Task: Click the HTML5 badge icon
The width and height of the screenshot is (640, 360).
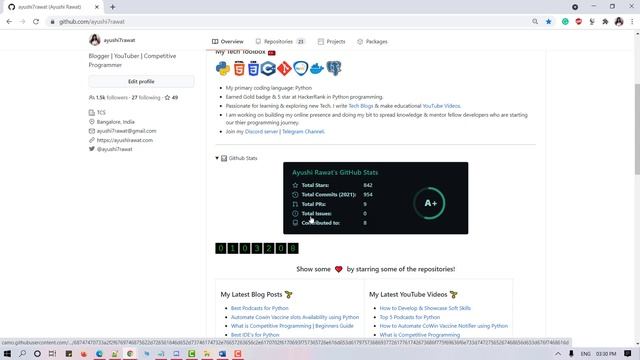Action: coord(239,69)
